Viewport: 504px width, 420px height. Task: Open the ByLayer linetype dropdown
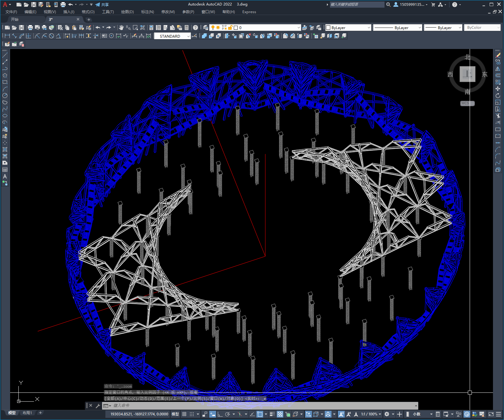pyautogui.click(x=398, y=28)
